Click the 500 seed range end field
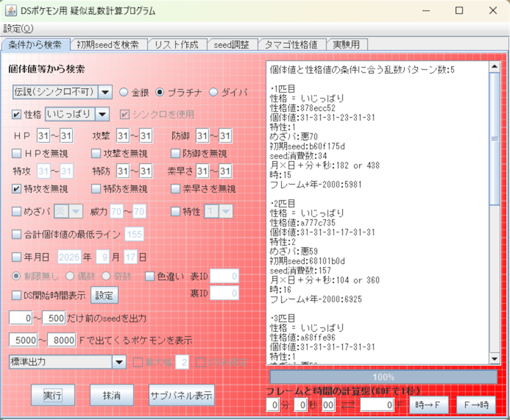This screenshot has width=510, height=420. pyautogui.click(x=54, y=318)
